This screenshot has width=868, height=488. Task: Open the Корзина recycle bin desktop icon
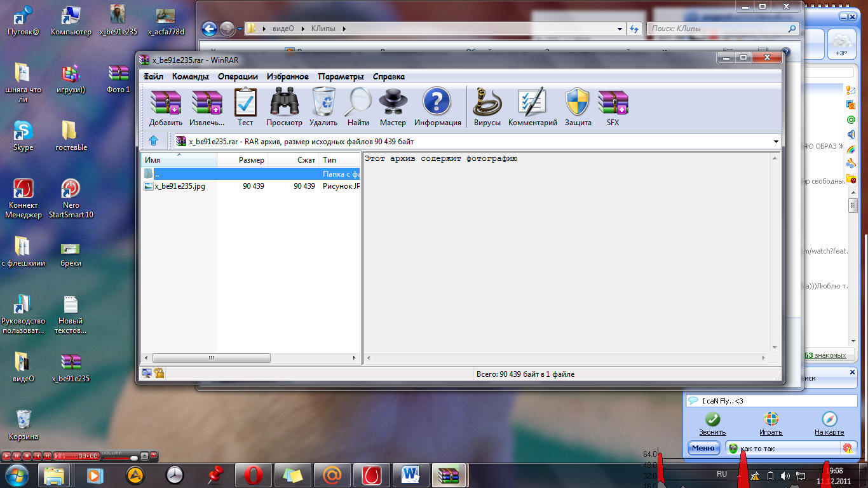(x=24, y=425)
